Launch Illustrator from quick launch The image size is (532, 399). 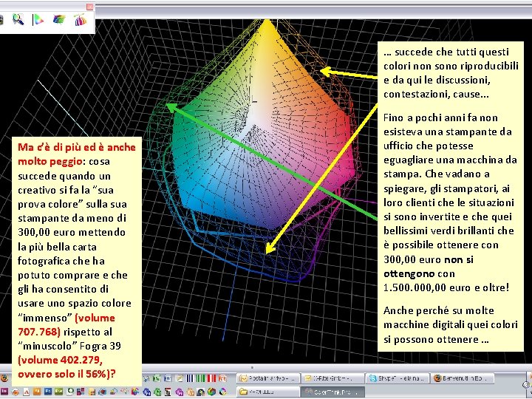pos(37,391)
